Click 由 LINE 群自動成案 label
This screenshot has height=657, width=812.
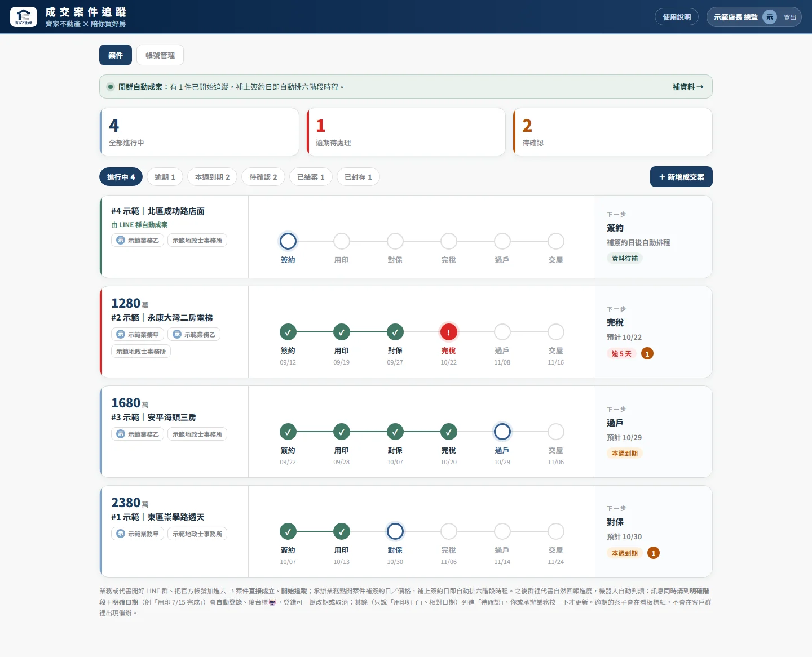(x=139, y=225)
